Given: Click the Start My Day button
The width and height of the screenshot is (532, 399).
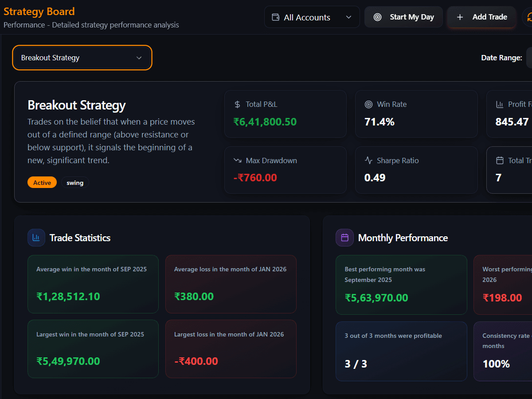Looking at the screenshot, I should [x=403, y=17].
